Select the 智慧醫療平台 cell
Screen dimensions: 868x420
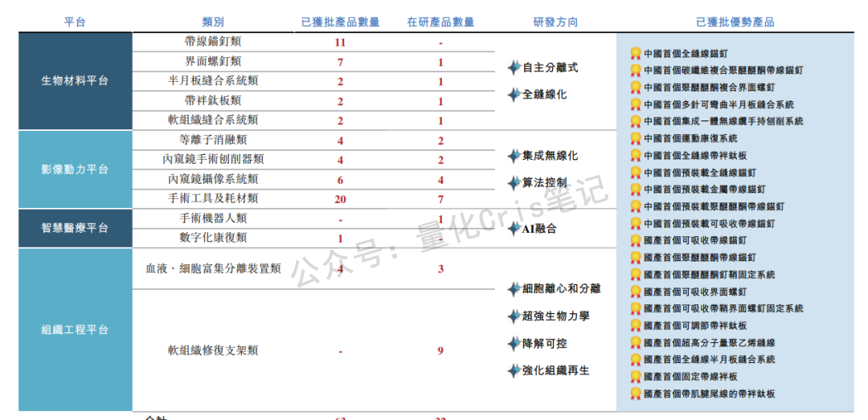coord(76,228)
